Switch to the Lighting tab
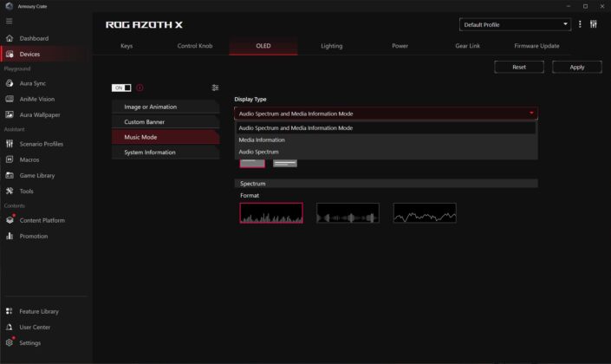The height and width of the screenshot is (364, 611). tap(332, 46)
